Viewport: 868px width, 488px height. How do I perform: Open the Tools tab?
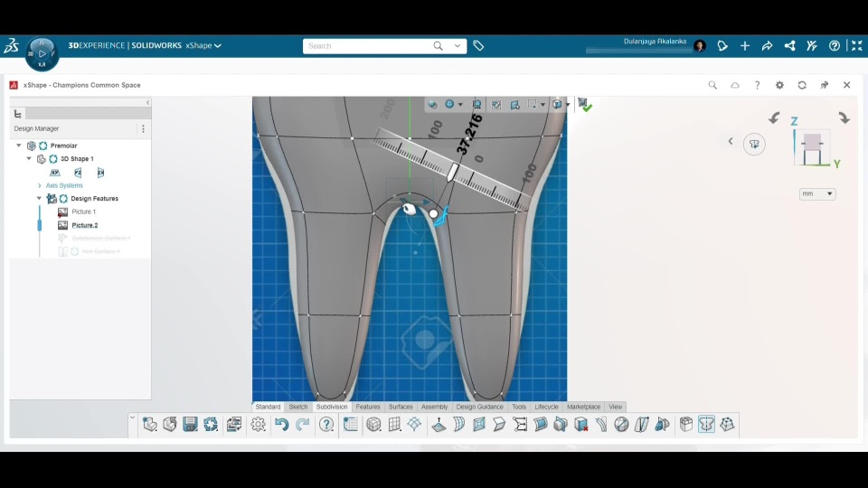coord(519,407)
